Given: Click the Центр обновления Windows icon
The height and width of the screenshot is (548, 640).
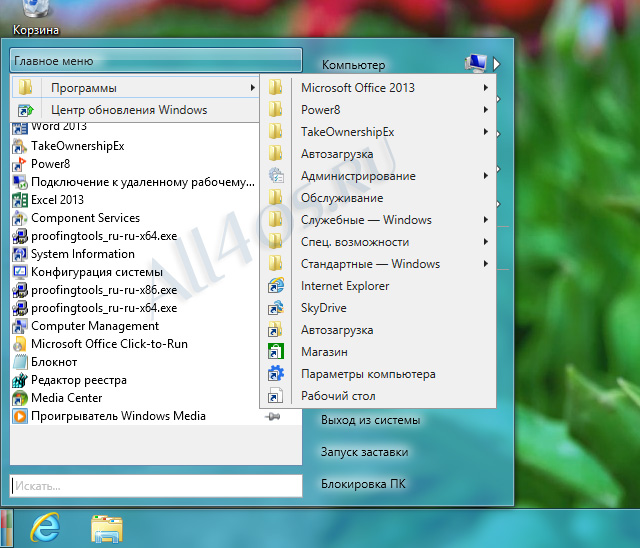Looking at the screenshot, I should tap(25, 110).
